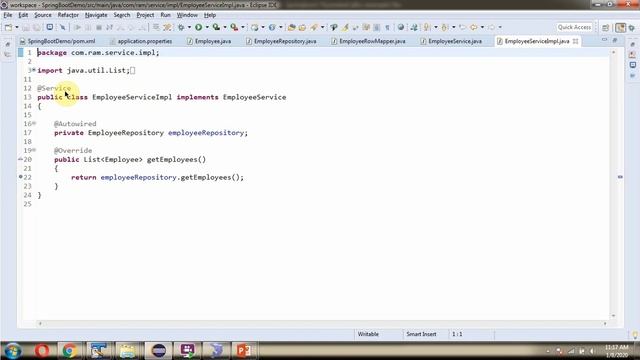This screenshot has width=640, height=360.
Task: Click the Open Perspective icon
Action: (606, 27)
